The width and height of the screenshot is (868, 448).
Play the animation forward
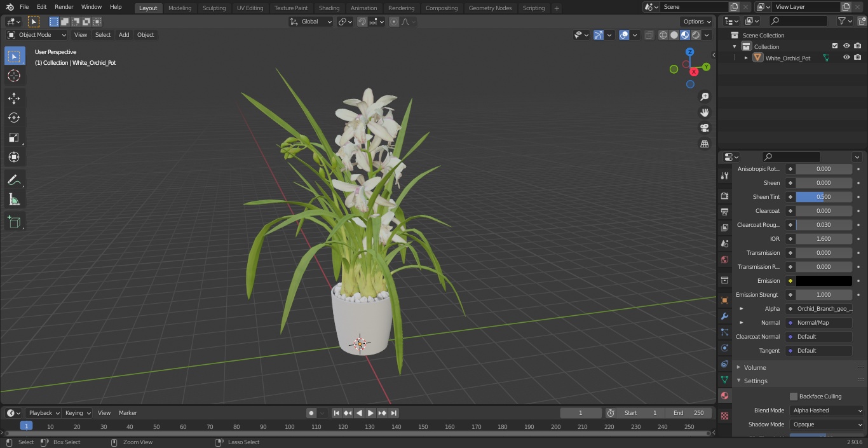pos(370,413)
